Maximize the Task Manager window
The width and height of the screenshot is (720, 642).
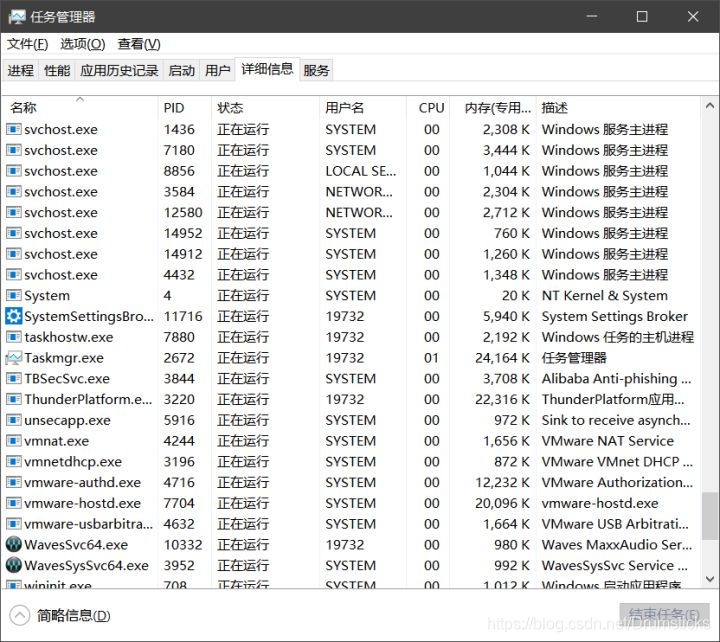point(642,17)
